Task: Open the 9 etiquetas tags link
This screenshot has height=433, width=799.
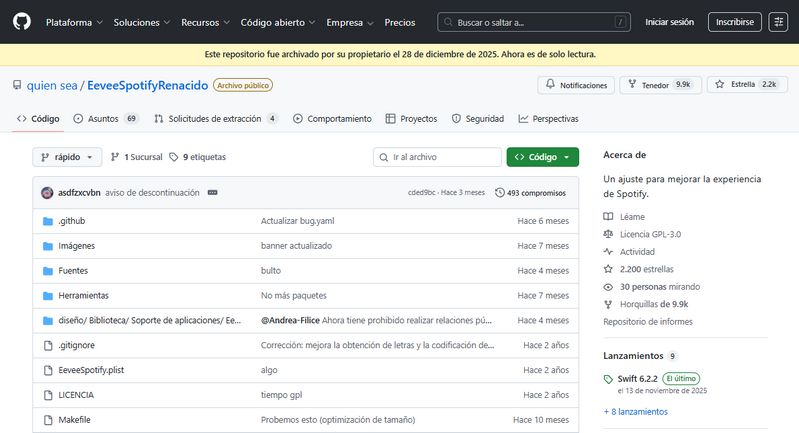Action: 197,157
